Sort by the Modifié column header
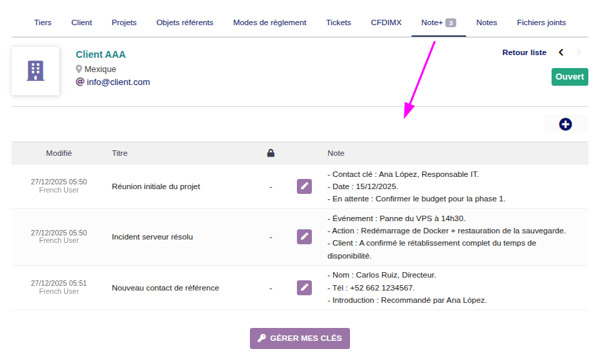The image size is (604, 364). [59, 153]
